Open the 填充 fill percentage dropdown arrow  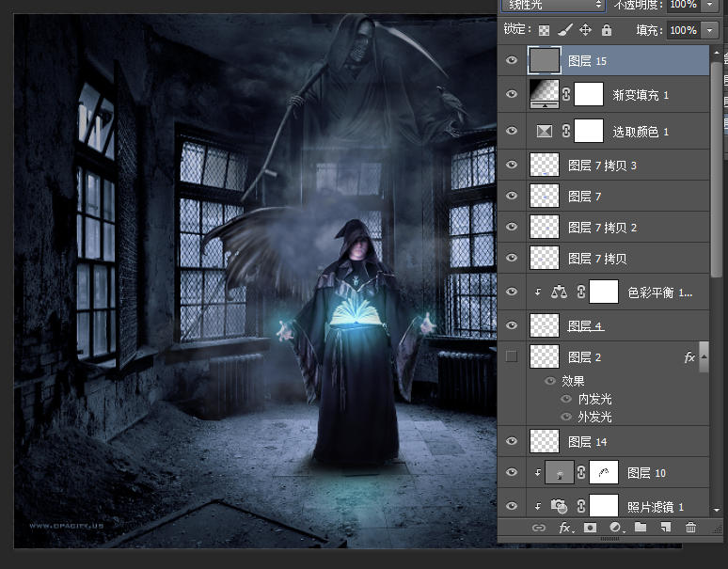708,30
